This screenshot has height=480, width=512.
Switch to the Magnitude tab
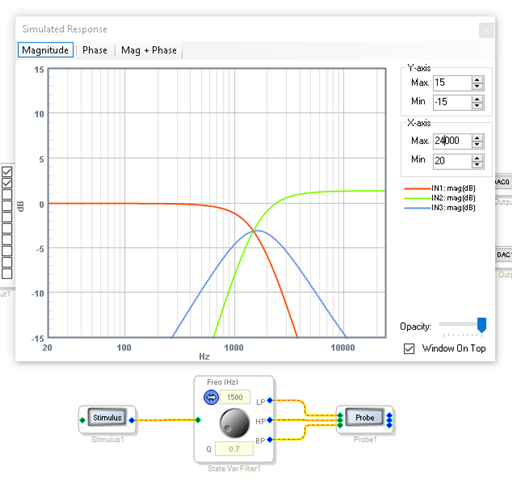tap(45, 50)
